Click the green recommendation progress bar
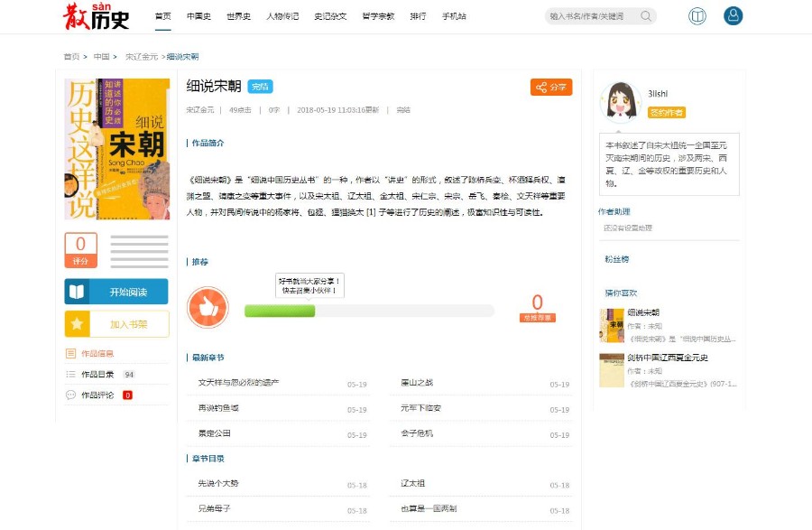Viewport: 812px width, 530px height. [280, 311]
